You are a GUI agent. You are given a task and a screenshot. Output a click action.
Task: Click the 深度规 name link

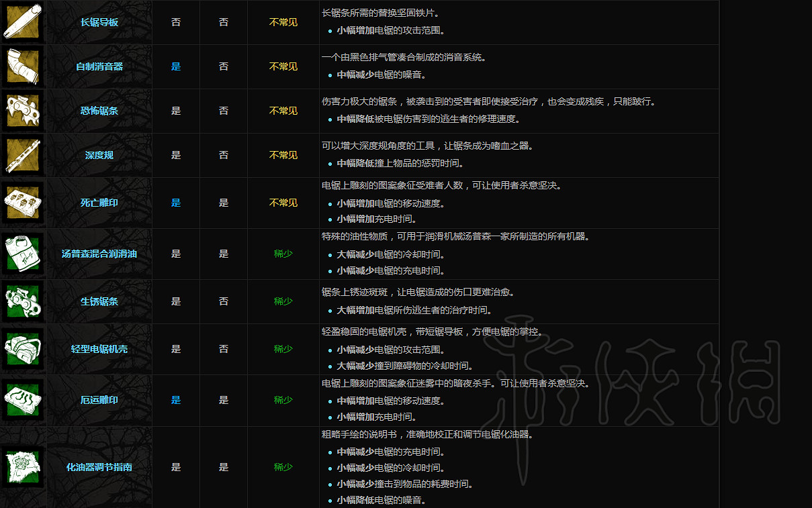[x=98, y=155]
